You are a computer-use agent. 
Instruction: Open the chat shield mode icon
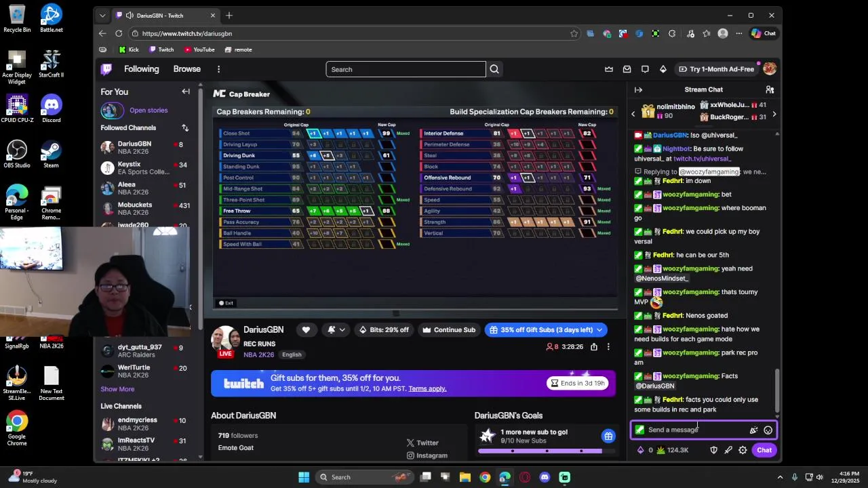pos(713,450)
